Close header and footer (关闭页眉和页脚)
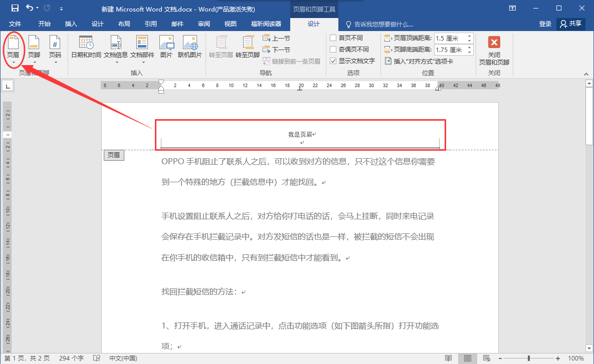This screenshot has height=364, width=594. click(494, 51)
